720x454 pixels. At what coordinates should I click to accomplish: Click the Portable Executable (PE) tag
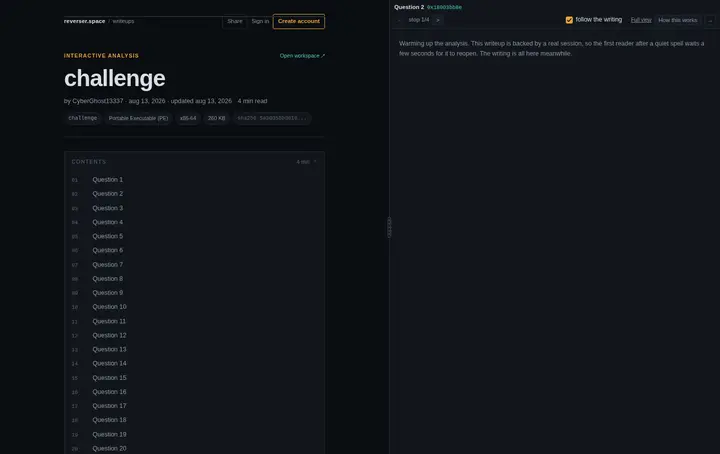tap(138, 118)
